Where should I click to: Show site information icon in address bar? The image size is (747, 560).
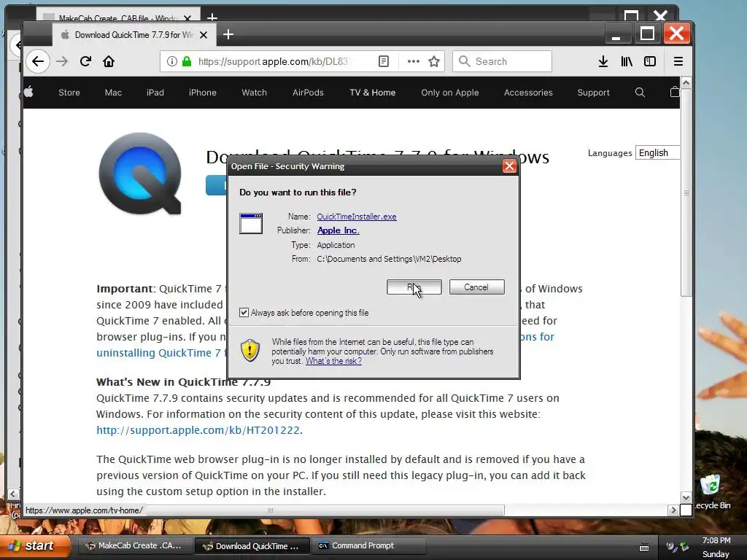[x=172, y=61]
